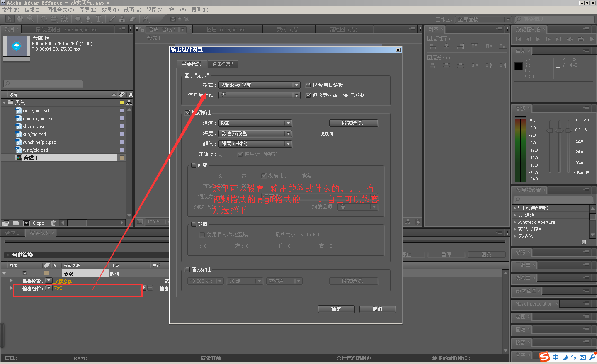Screen dimensions: 597x364
Task: Select the Pen tool
Action: [x=88, y=19]
